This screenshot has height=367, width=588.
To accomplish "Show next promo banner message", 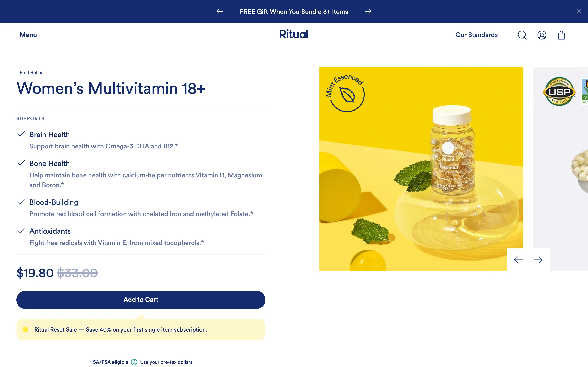I will coord(368,11).
